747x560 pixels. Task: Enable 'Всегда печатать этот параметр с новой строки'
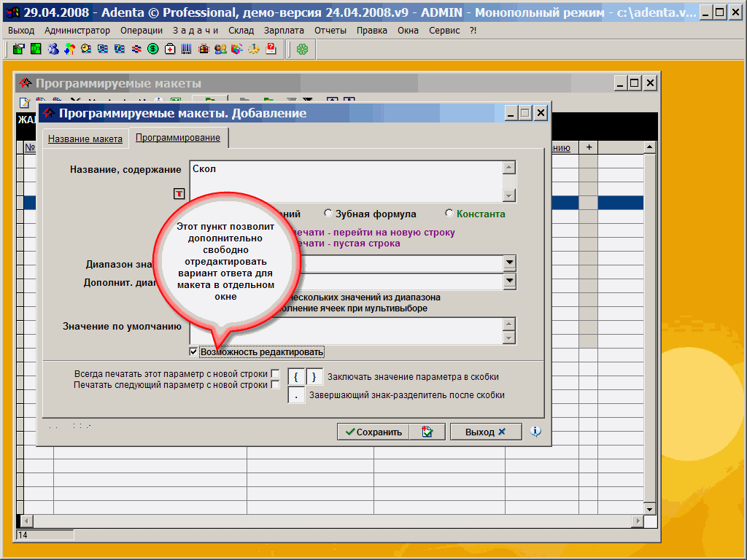[x=275, y=374]
